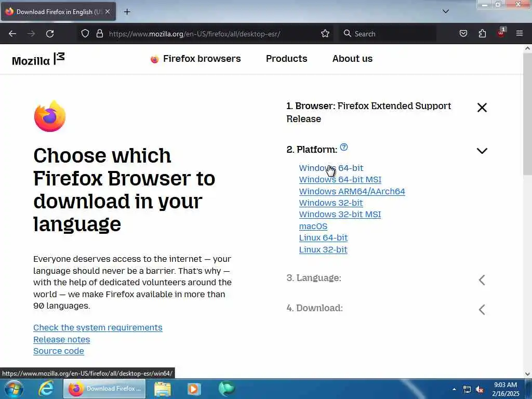The width and height of the screenshot is (532, 399).
Task: Open the green taskbar application icon
Action: 227,389
